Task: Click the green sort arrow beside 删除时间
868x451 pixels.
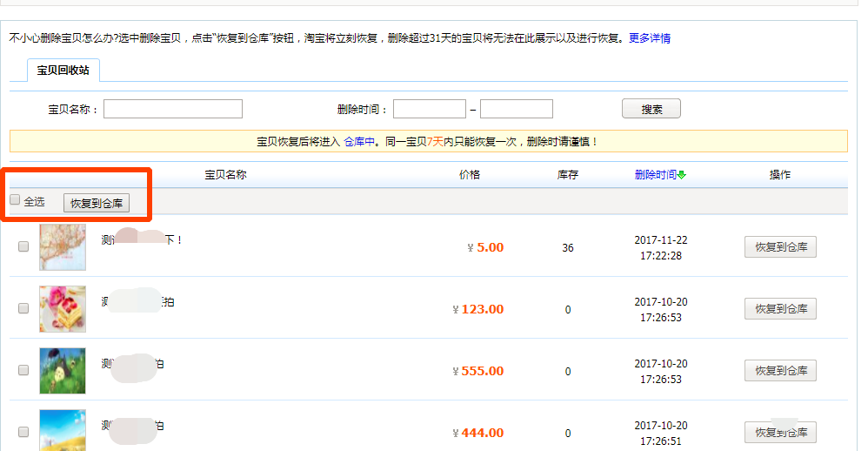Action: click(x=682, y=175)
